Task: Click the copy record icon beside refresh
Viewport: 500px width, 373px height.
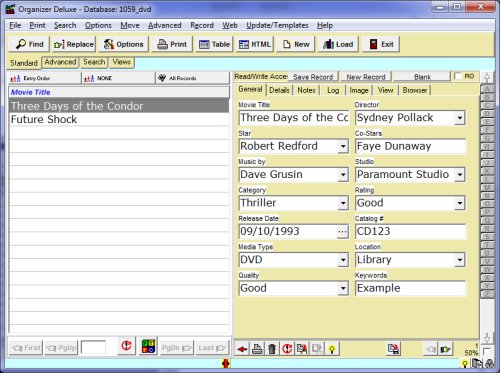Action: point(302,349)
